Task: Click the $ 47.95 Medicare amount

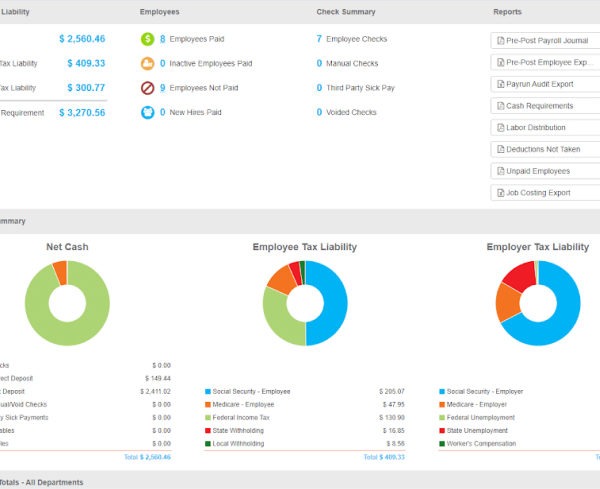Action: click(x=393, y=404)
